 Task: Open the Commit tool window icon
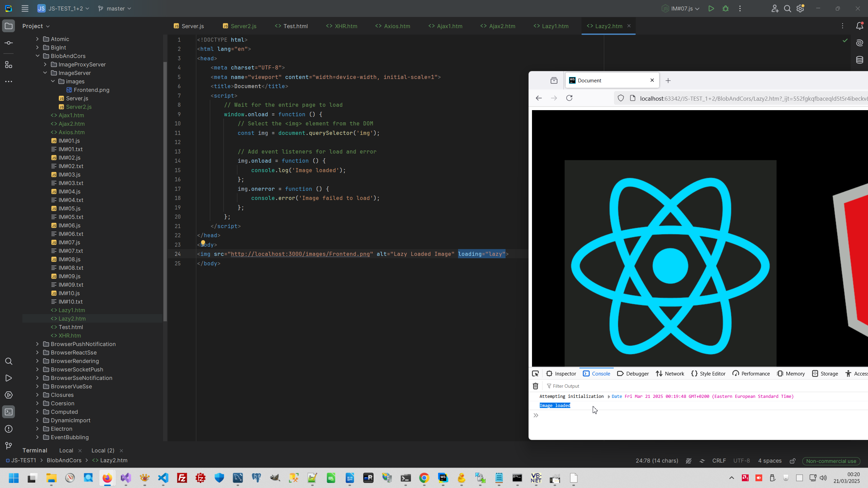coord(9,43)
